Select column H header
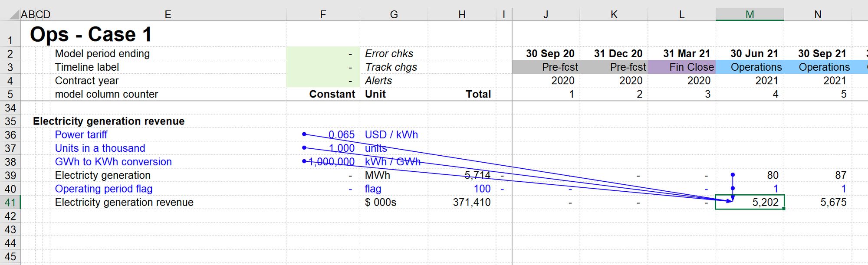 (462, 14)
